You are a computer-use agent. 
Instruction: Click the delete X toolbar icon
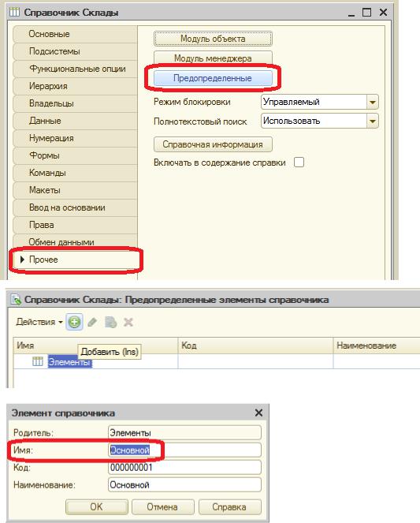click(128, 322)
